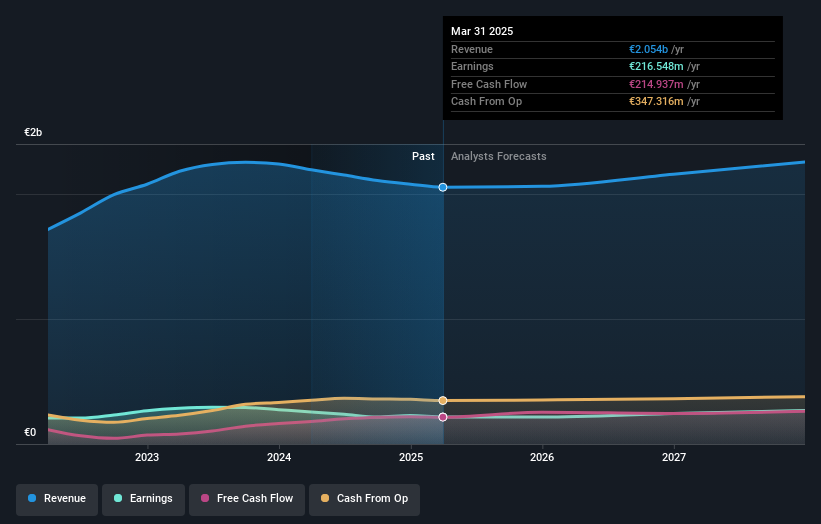Toggle the Free Cash Flow legend button
The width and height of the screenshot is (821, 524).
[247, 499]
